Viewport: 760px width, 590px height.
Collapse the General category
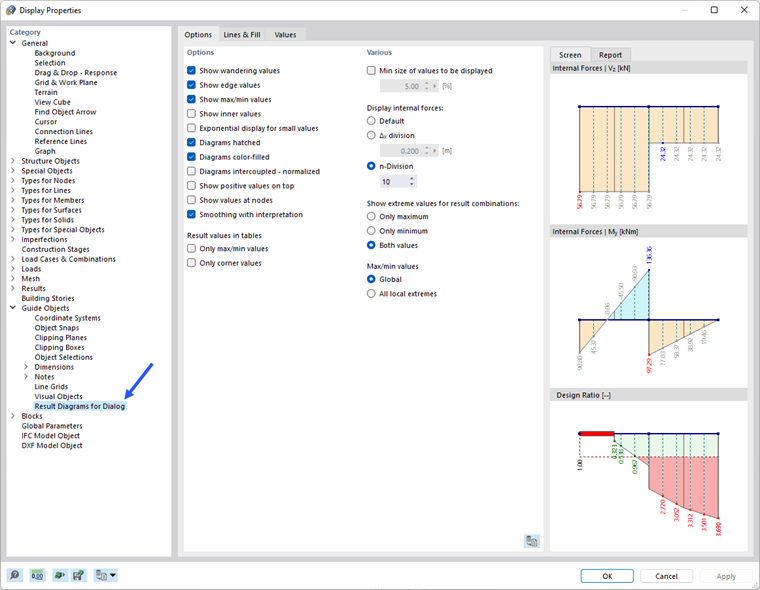pos(13,43)
